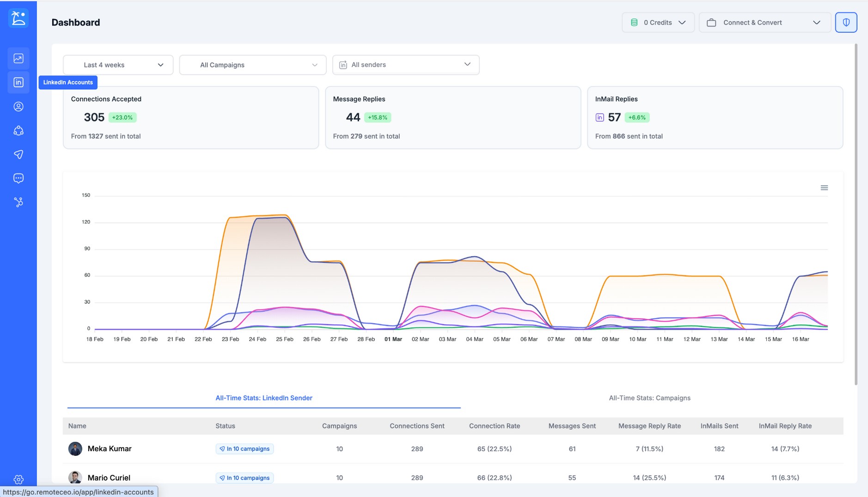Open the All Campaigns dropdown
This screenshot has height=497, width=868.
[253, 65]
